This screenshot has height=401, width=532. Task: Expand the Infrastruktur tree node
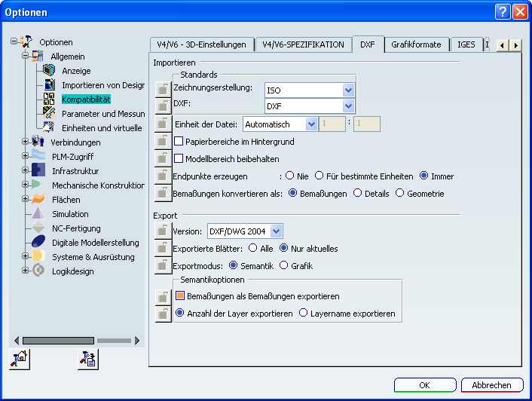tap(26, 171)
